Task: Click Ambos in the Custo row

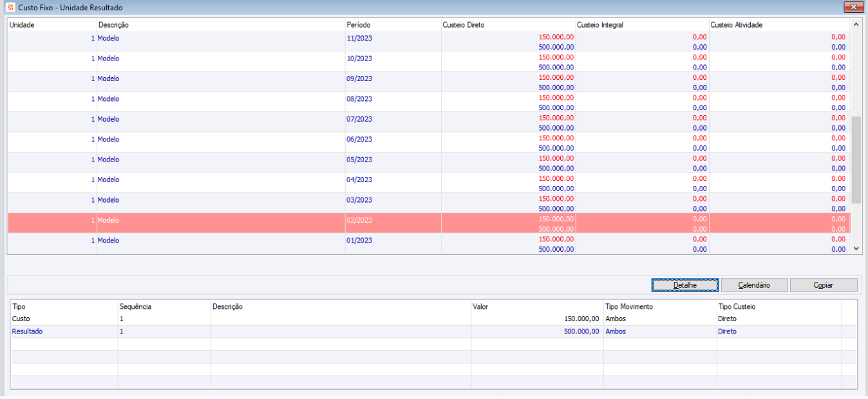Action: pos(616,319)
